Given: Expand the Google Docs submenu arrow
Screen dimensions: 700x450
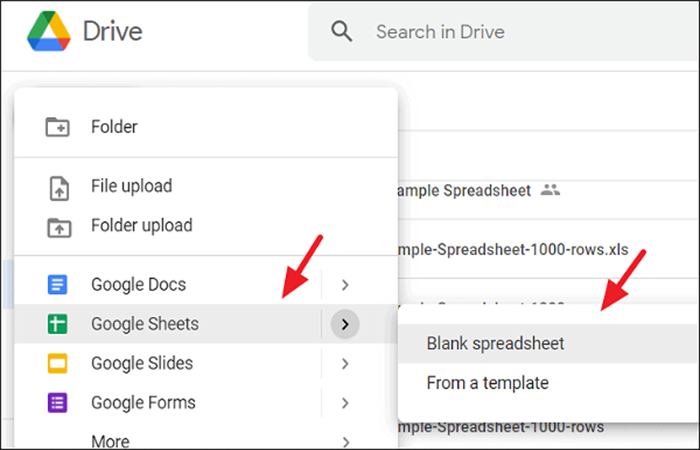Looking at the screenshot, I should click(x=345, y=284).
